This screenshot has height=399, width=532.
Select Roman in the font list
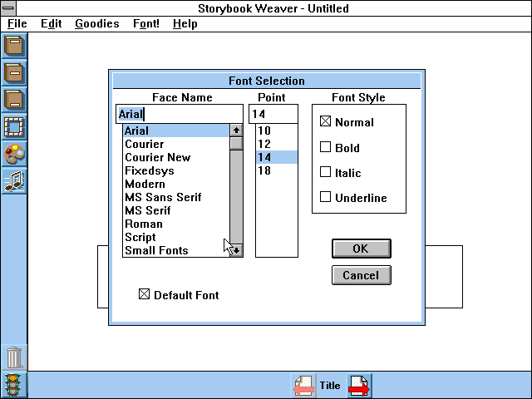[x=175, y=224]
